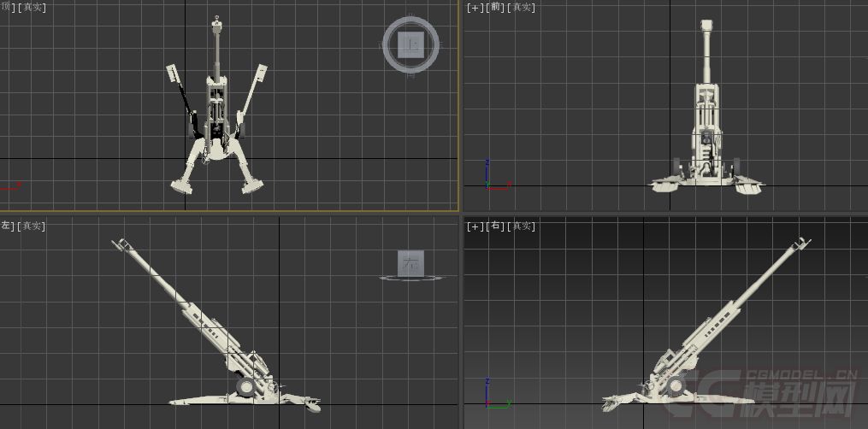
Task: Open the [+] menu in the Right viewport
Action: pos(475,226)
